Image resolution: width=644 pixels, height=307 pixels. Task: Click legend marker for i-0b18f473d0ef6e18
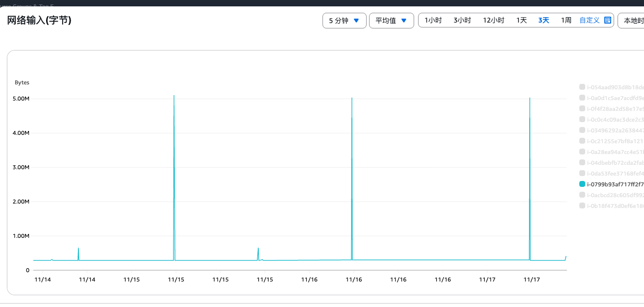[582, 205]
